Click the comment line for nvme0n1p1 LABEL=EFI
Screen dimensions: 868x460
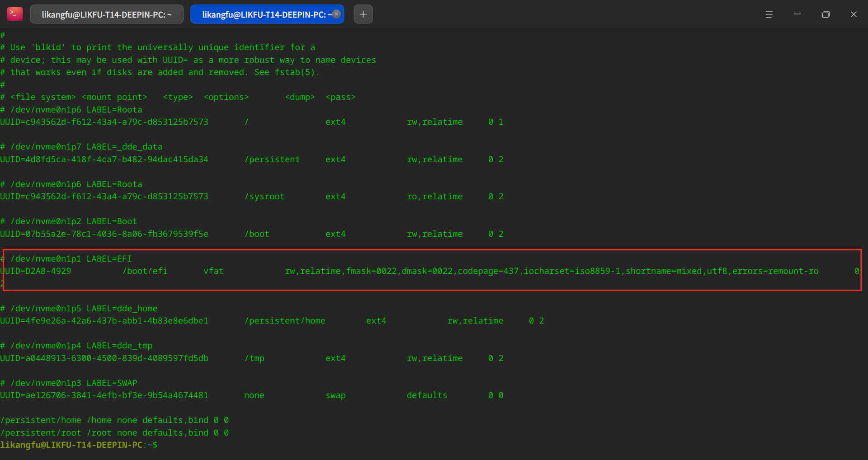(66, 259)
